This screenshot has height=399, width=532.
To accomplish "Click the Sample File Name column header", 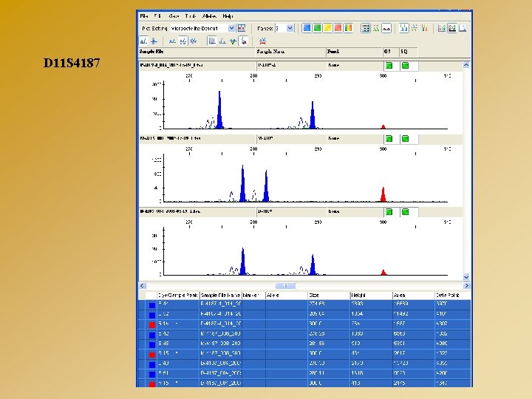I will click(x=220, y=295).
